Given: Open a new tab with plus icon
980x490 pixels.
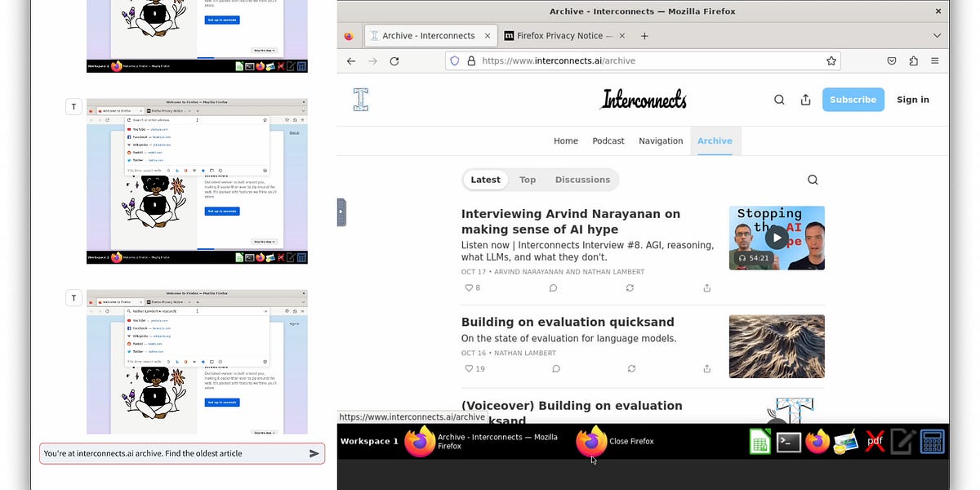Looking at the screenshot, I should pos(644,36).
